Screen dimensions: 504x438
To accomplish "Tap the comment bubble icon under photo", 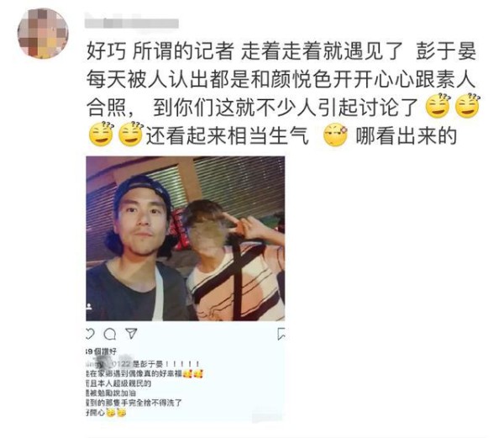I will pyautogui.click(x=110, y=335).
